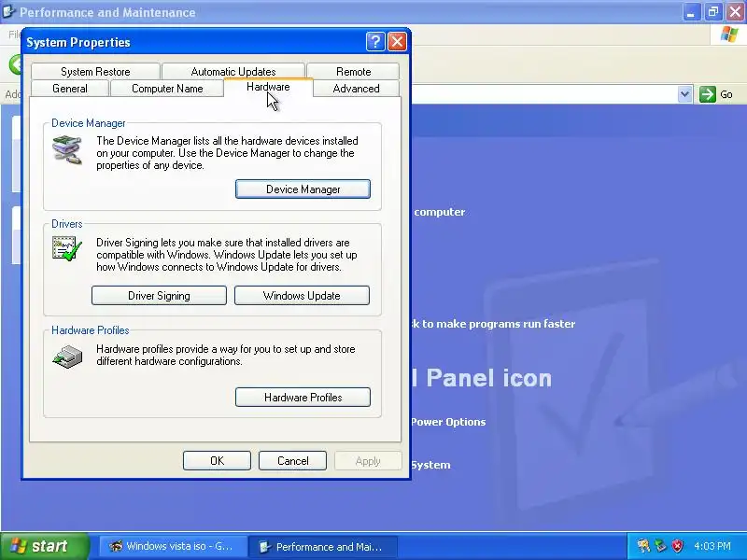Click the Driver Signing button

[159, 295]
